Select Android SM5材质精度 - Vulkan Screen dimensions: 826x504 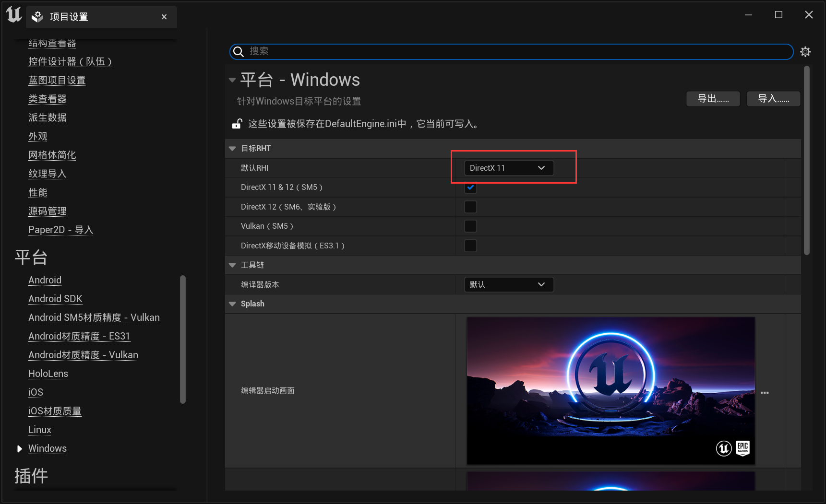click(x=94, y=317)
